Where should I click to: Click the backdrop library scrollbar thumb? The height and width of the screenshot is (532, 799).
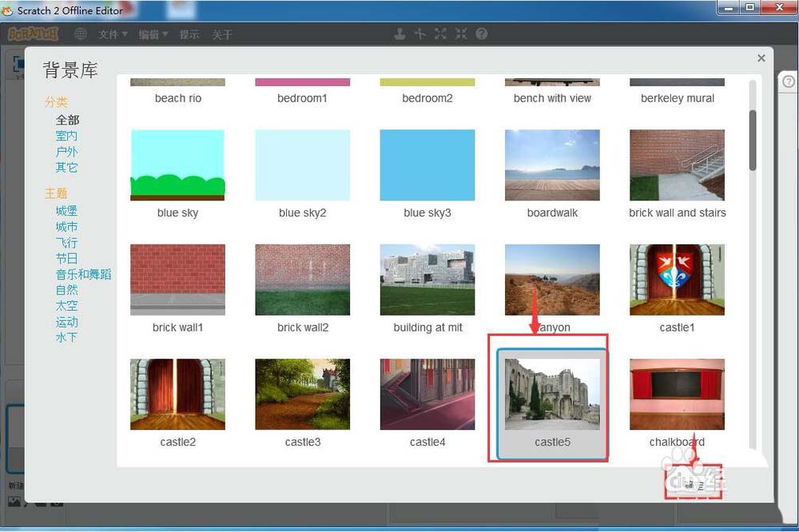click(x=752, y=140)
